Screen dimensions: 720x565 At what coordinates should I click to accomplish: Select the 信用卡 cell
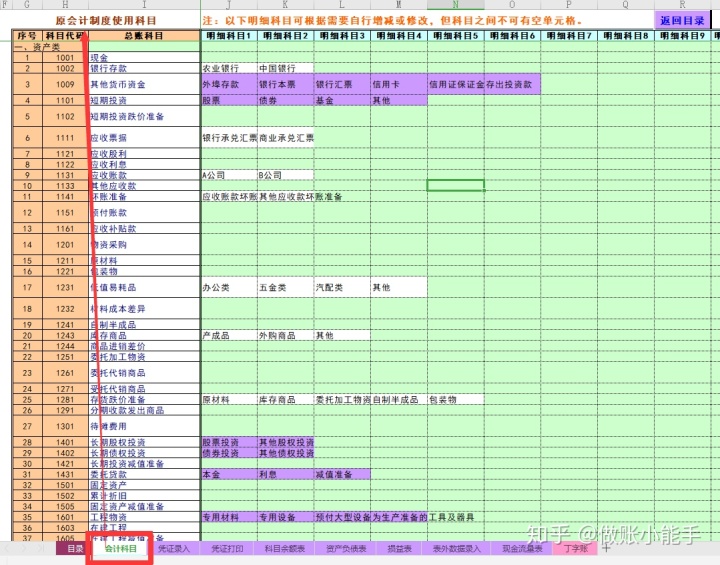tap(399, 84)
